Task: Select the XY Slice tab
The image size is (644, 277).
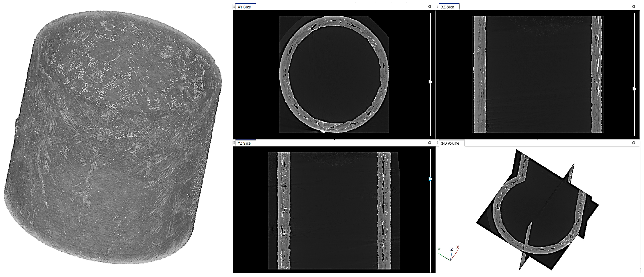Action: pyautogui.click(x=244, y=7)
